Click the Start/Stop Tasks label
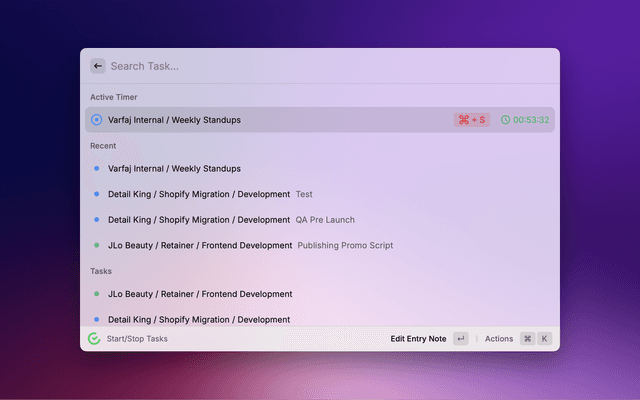Screen dimensions: 640x400 [x=137, y=339]
